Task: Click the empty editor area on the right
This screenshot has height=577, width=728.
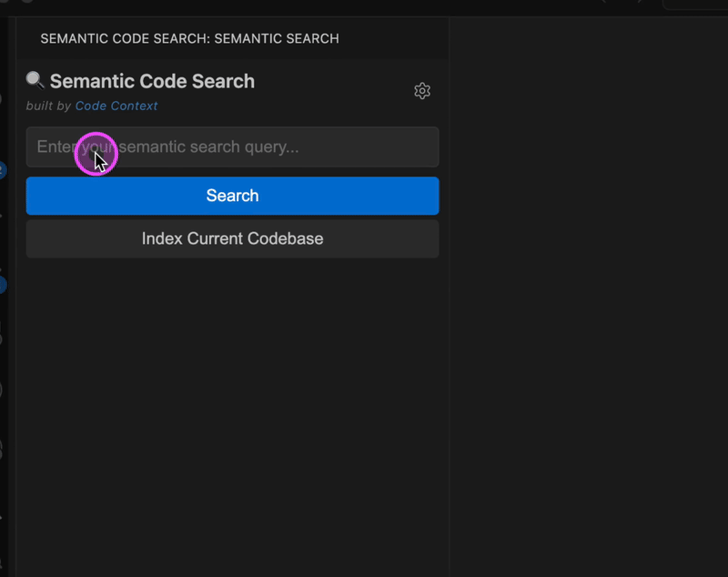Action: pyautogui.click(x=589, y=300)
